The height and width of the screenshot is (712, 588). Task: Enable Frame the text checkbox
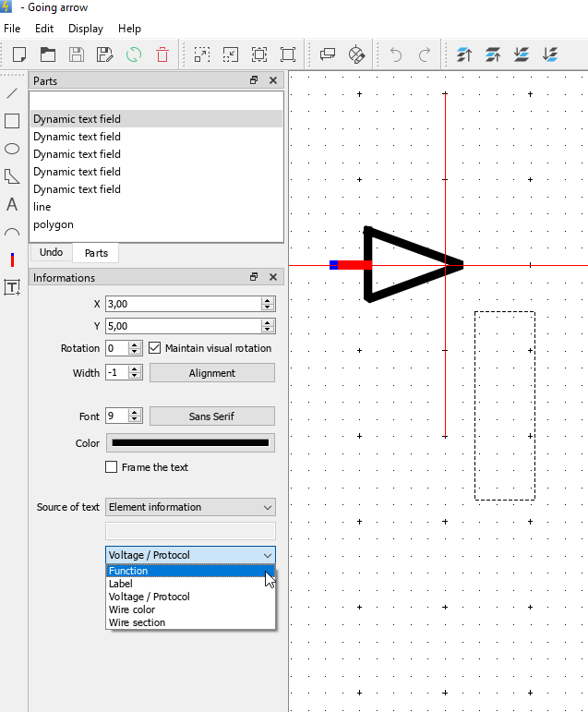(x=112, y=467)
